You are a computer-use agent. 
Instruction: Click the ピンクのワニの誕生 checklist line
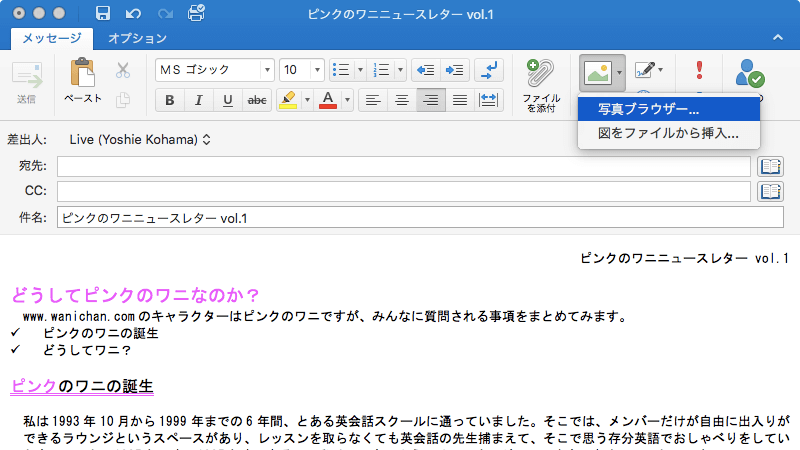point(101,333)
